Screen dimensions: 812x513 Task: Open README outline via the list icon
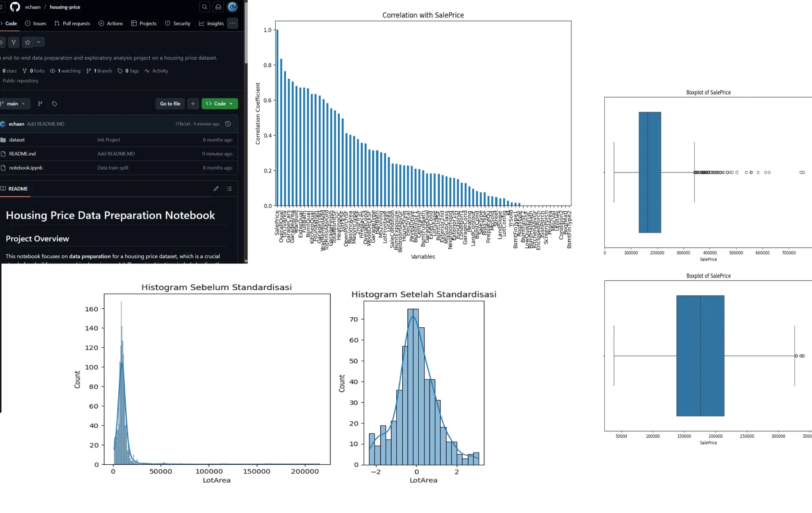click(230, 189)
